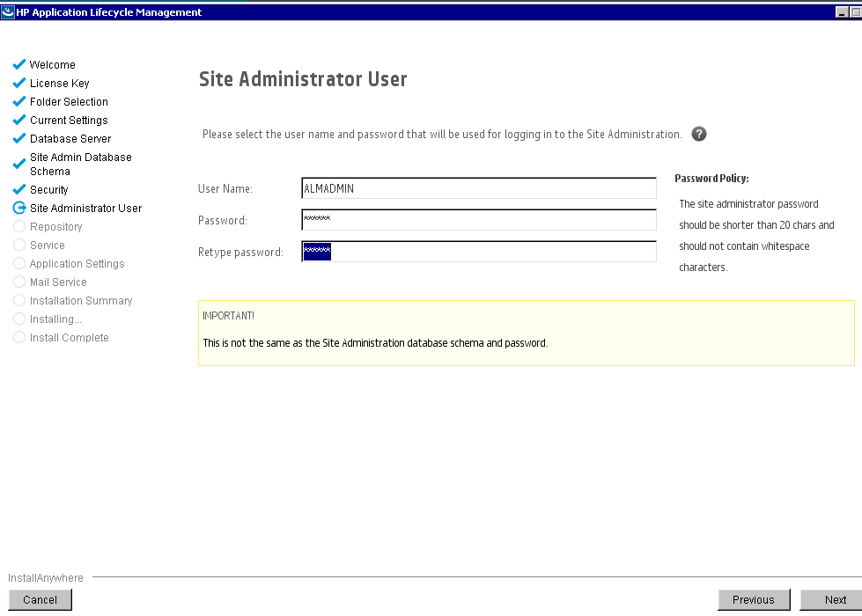Screen dimensions: 862x616
Task: Select the Current Settings step label
Action: pyautogui.click(x=69, y=121)
